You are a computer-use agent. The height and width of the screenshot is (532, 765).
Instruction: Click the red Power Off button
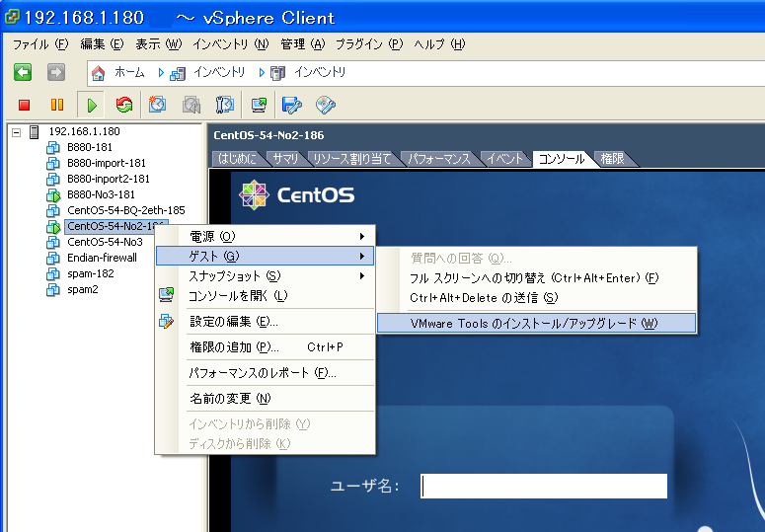[x=24, y=105]
